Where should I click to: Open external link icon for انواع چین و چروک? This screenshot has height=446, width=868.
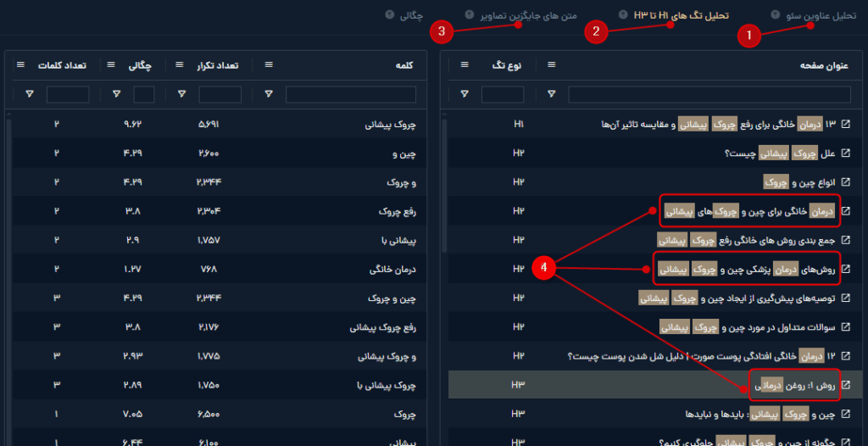[x=843, y=182]
